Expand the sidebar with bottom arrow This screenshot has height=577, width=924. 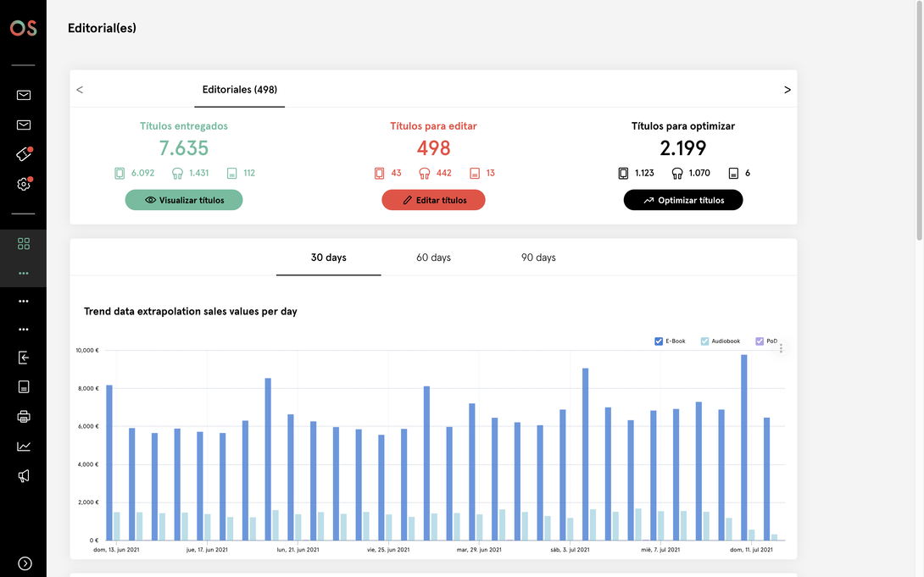(25, 563)
